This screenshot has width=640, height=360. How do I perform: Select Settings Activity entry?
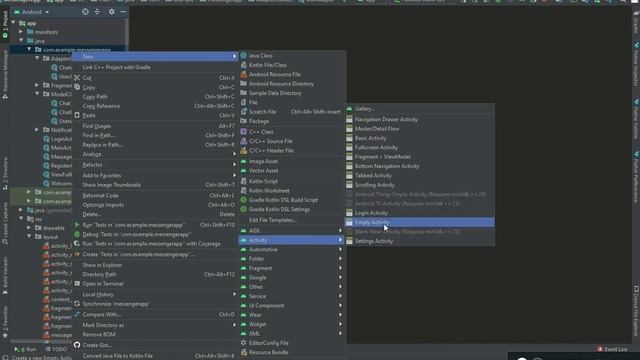[x=420, y=241]
